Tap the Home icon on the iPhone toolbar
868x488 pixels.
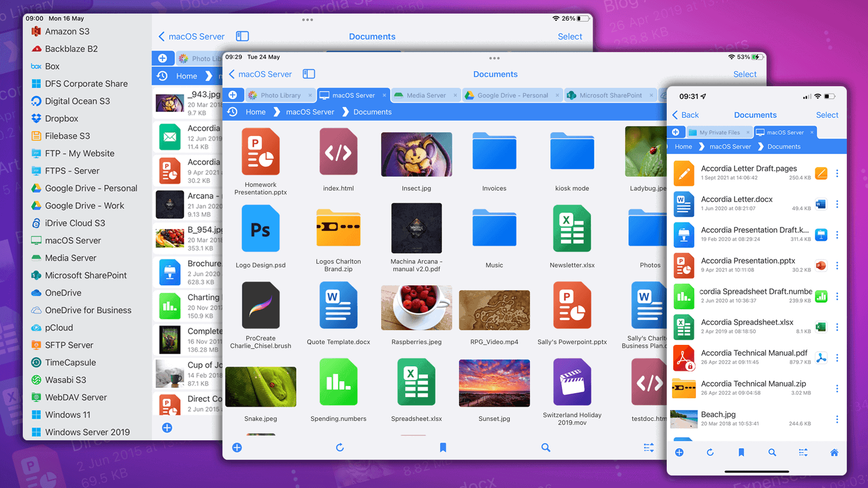coord(835,452)
